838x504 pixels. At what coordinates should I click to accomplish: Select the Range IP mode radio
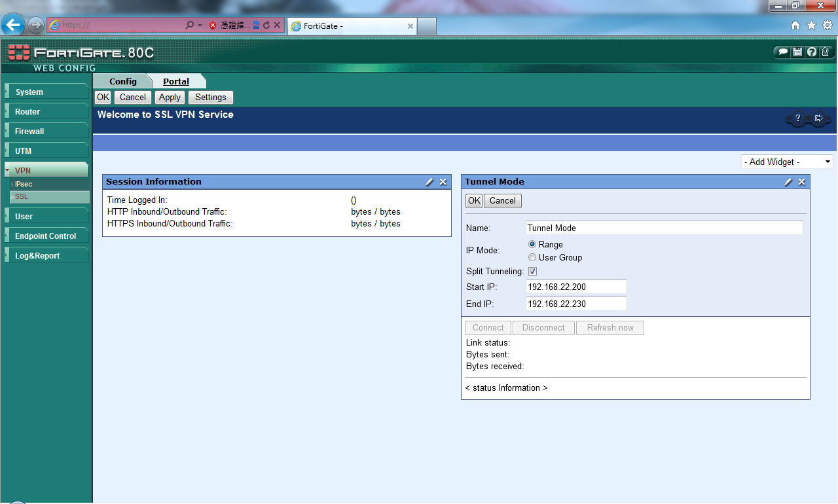click(532, 244)
